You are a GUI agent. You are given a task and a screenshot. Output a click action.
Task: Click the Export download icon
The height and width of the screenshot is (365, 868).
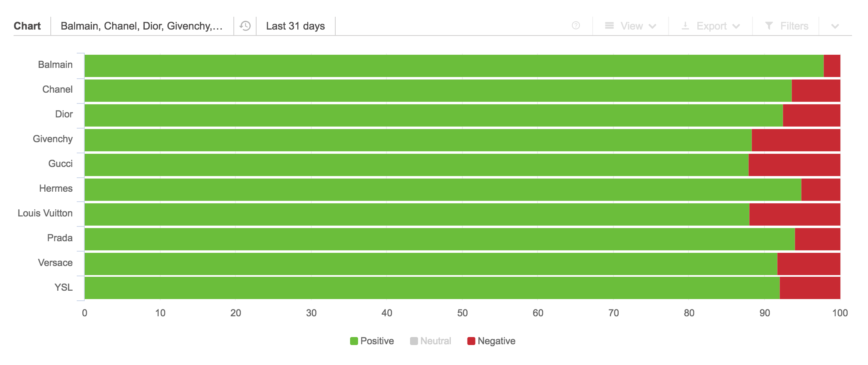pyautogui.click(x=685, y=26)
